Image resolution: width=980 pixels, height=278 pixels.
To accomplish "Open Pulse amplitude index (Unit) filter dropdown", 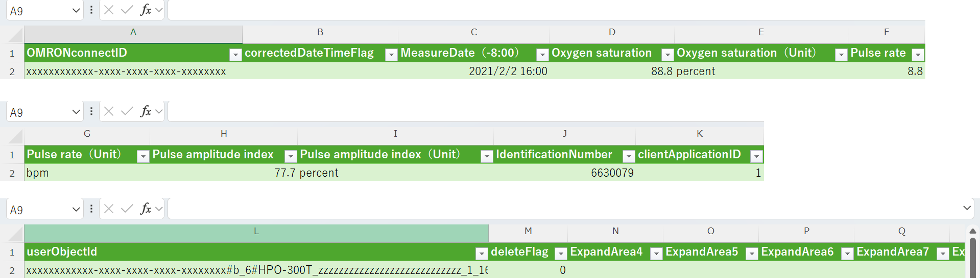I will 487,156.
